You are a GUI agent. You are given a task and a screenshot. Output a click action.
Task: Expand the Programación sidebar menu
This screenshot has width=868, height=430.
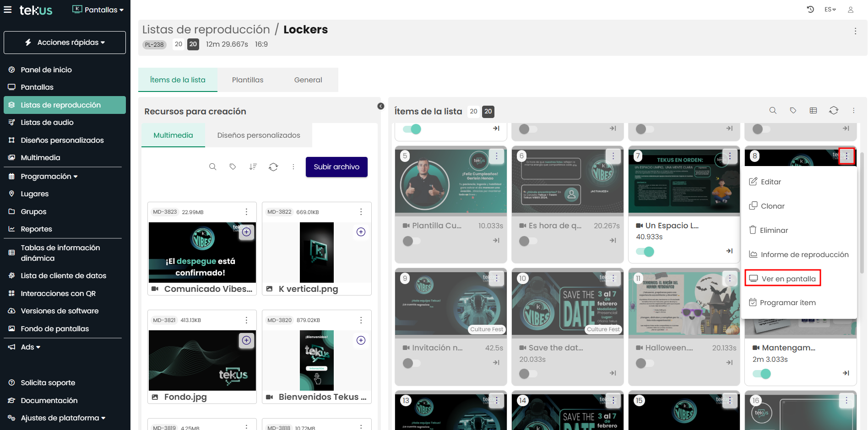(49, 177)
